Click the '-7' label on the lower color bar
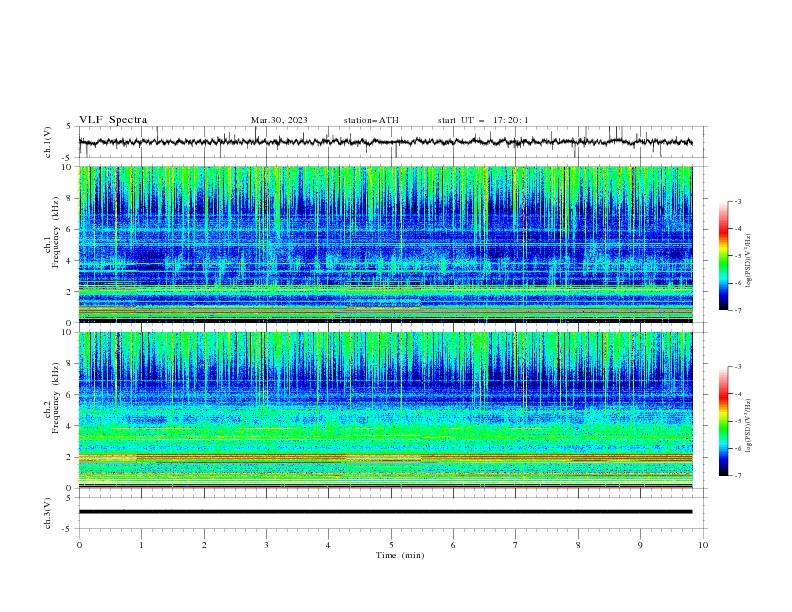The width and height of the screenshot is (792, 612). click(737, 476)
